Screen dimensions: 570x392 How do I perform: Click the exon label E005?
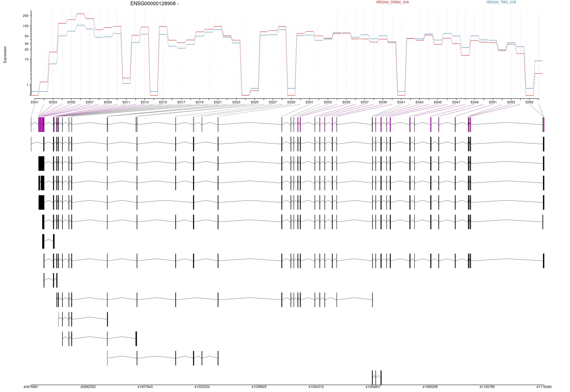[71, 102]
